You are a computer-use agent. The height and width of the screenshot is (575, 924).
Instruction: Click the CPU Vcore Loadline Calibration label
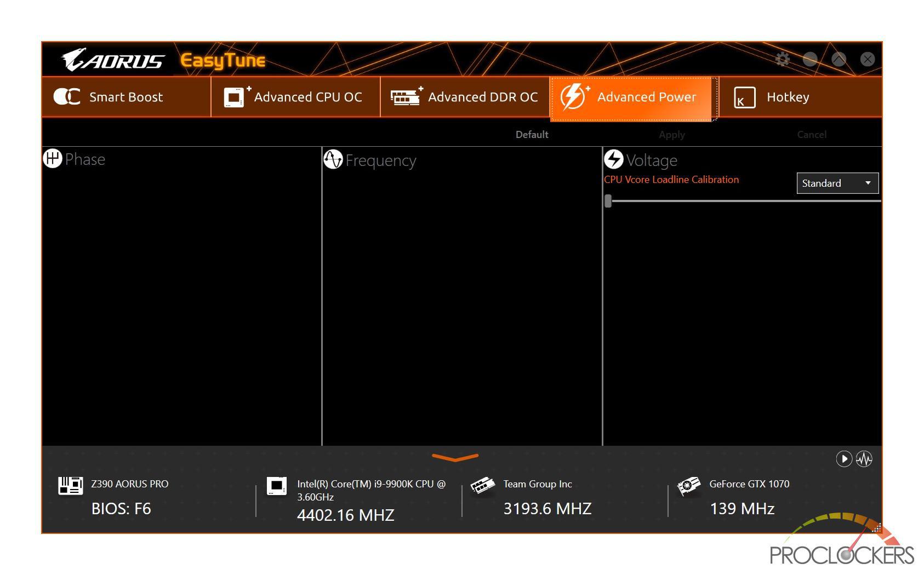pyautogui.click(x=671, y=180)
